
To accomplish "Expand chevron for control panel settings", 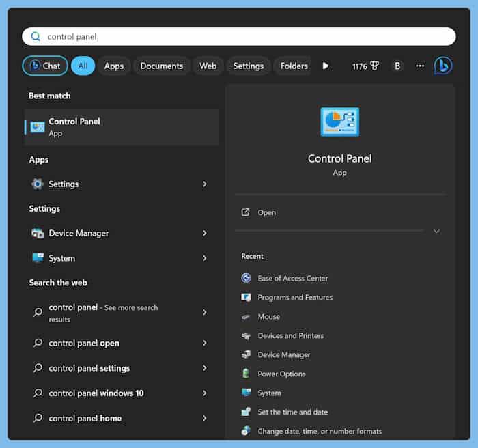I will 205,368.
